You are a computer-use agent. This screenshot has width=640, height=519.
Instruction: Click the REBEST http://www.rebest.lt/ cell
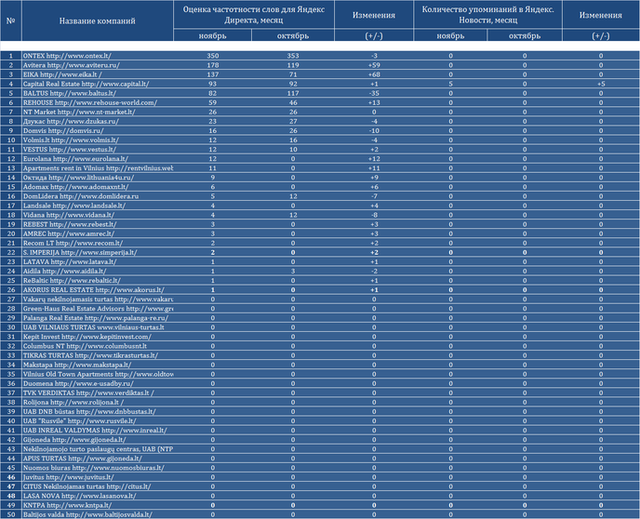point(97,224)
